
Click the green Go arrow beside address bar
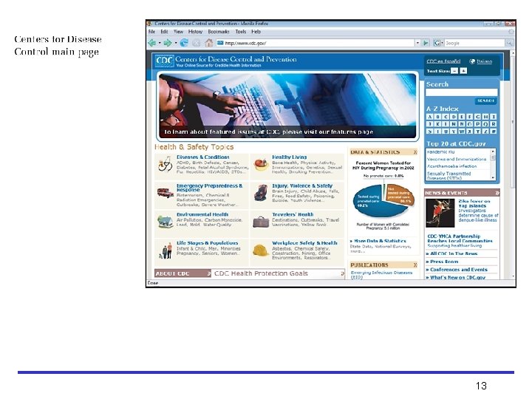click(x=426, y=43)
